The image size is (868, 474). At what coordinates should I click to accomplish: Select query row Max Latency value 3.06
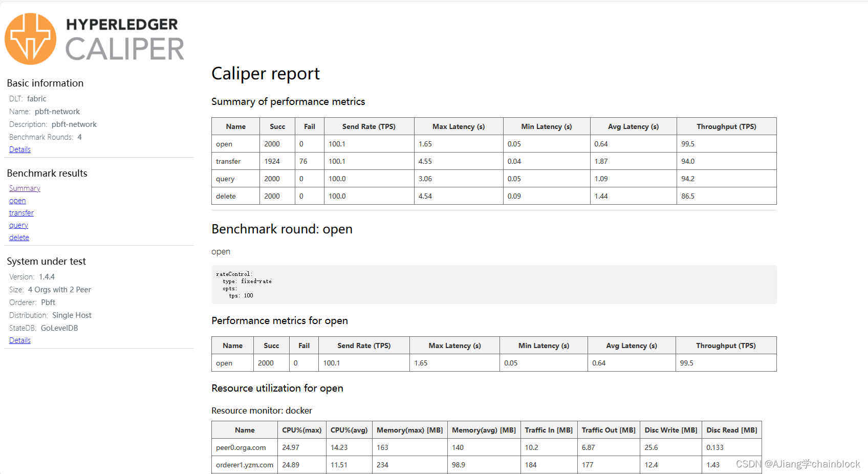pos(425,179)
